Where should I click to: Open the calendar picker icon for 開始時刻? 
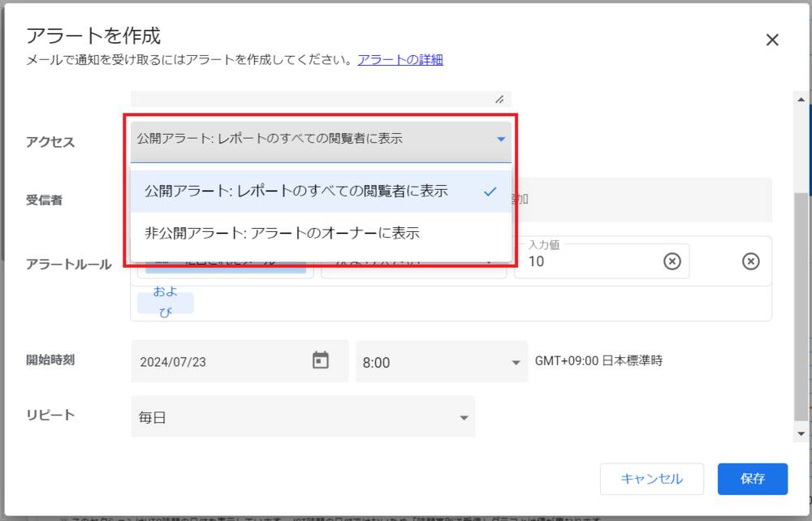click(x=321, y=360)
